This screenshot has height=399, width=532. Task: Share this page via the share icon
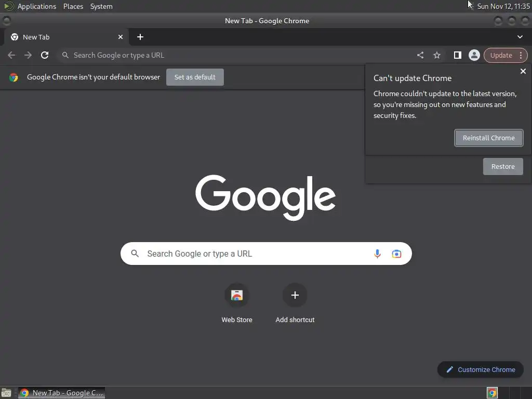[x=420, y=55]
